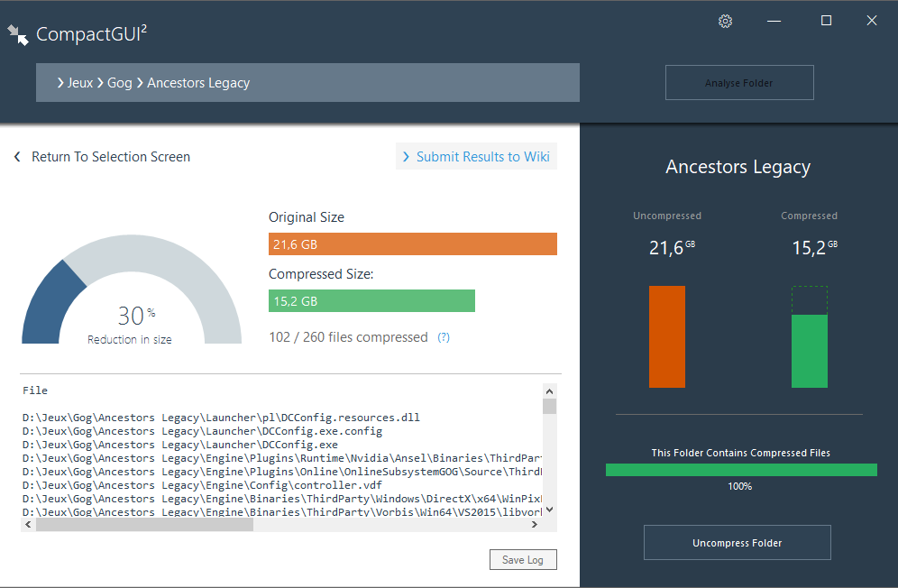898x588 pixels.
Task: Click the 15,2 GB compressed value in sidebar
Action: click(x=814, y=248)
